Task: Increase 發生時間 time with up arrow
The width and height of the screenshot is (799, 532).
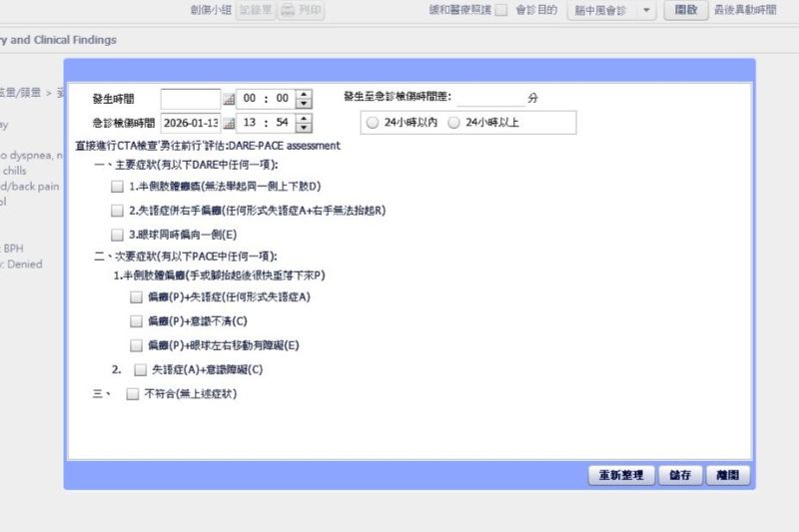Action: click(x=304, y=94)
